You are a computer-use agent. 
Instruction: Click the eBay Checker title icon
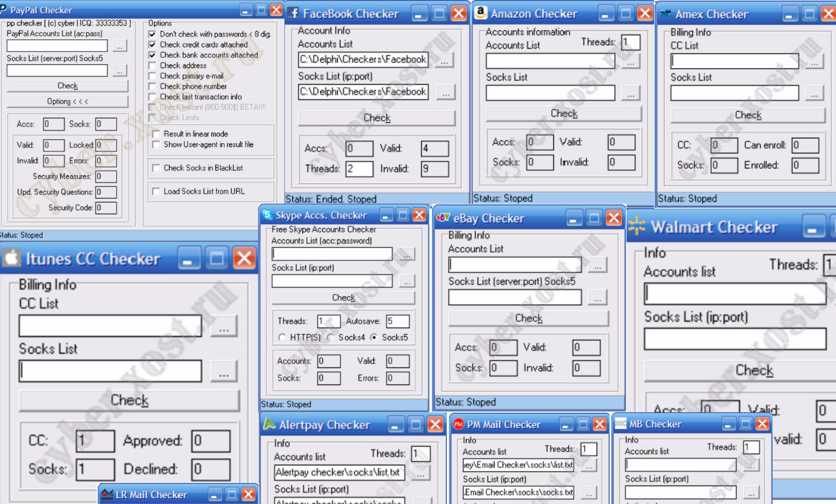tap(444, 218)
